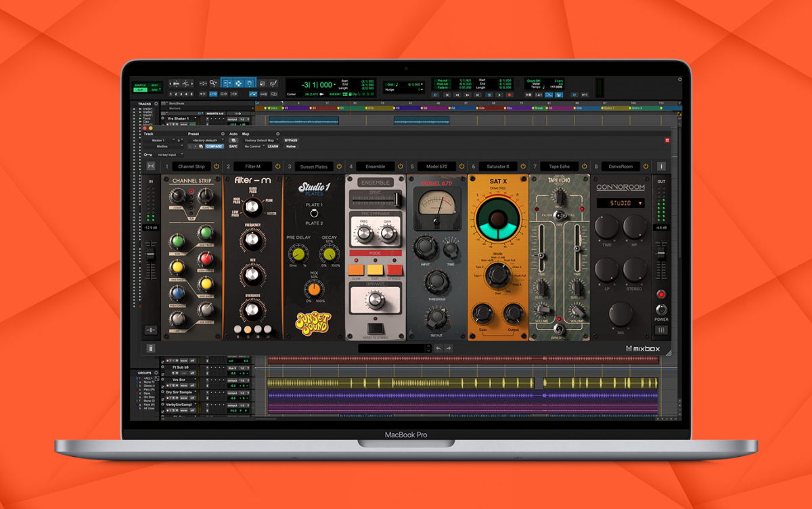Click the SAFE automation button
Image resolution: width=812 pixels, height=509 pixels.
click(x=233, y=146)
